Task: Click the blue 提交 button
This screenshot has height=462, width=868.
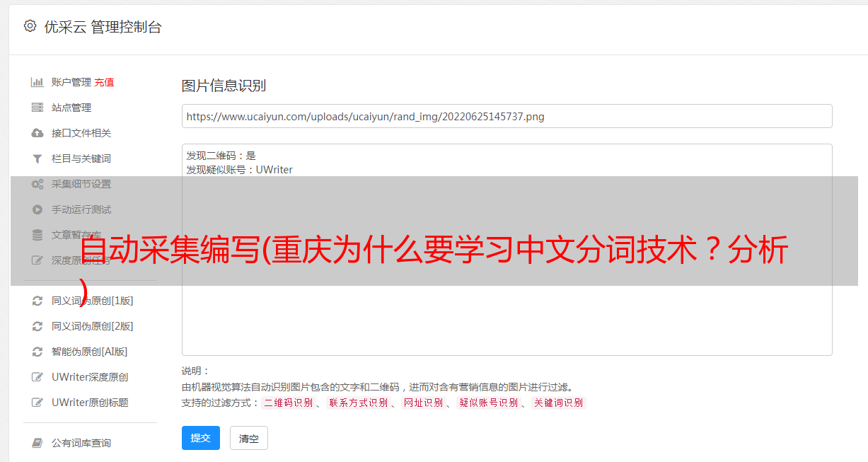Action: tap(201, 438)
